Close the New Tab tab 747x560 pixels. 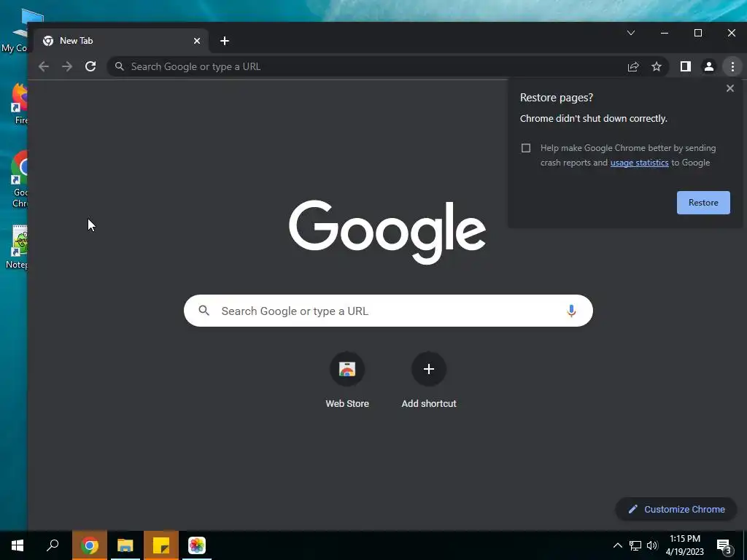(x=197, y=41)
